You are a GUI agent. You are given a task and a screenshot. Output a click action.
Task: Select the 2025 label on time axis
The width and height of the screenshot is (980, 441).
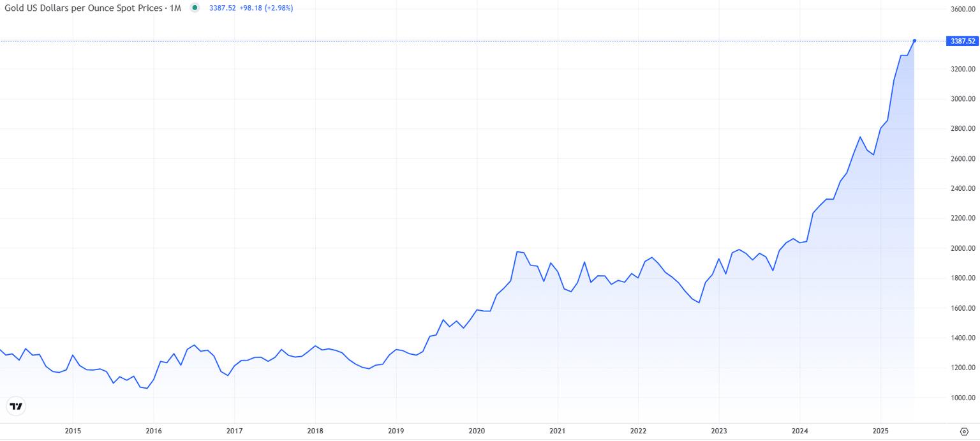coord(881,431)
